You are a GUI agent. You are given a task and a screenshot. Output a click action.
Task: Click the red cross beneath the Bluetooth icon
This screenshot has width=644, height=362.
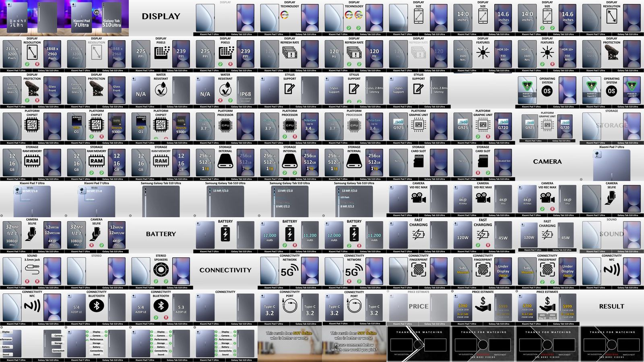pos(166,317)
